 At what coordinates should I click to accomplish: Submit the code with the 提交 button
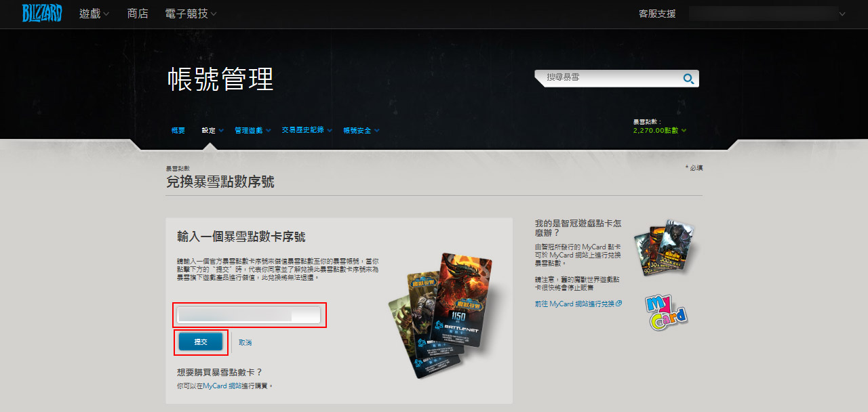tap(201, 342)
